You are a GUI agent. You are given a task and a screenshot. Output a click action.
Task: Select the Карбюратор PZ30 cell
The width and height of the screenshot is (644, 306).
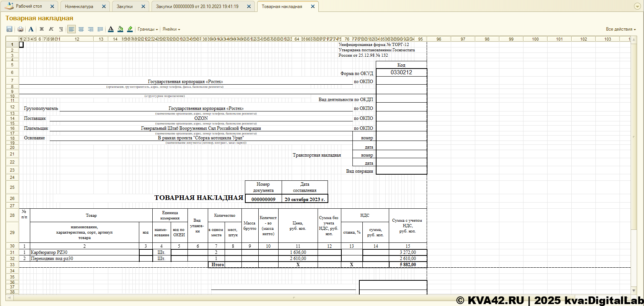coord(84,252)
